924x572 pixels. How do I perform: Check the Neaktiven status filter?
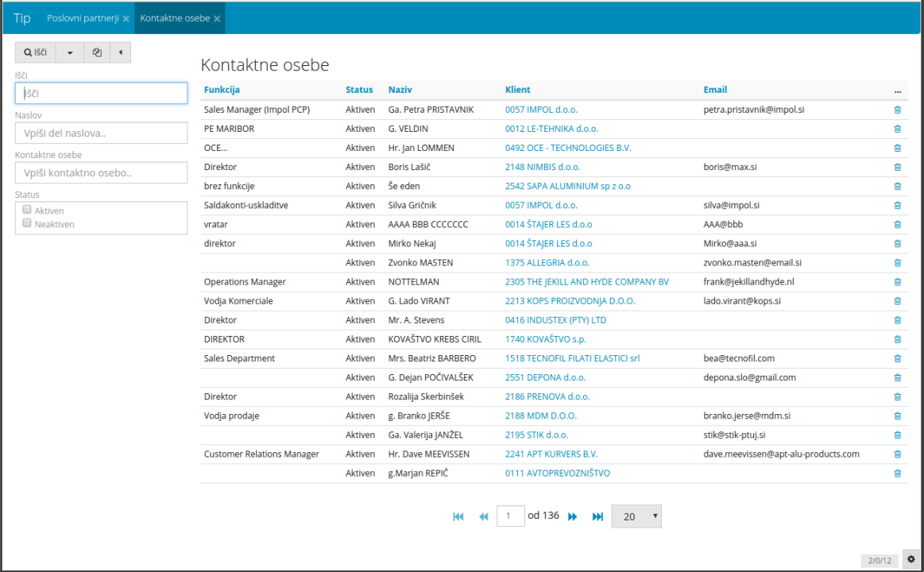tap(27, 223)
